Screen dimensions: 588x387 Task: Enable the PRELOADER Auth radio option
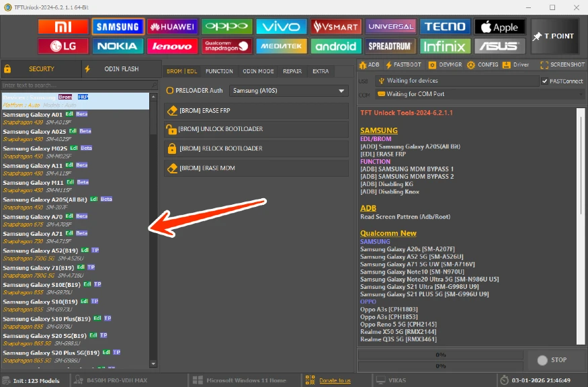click(x=170, y=90)
